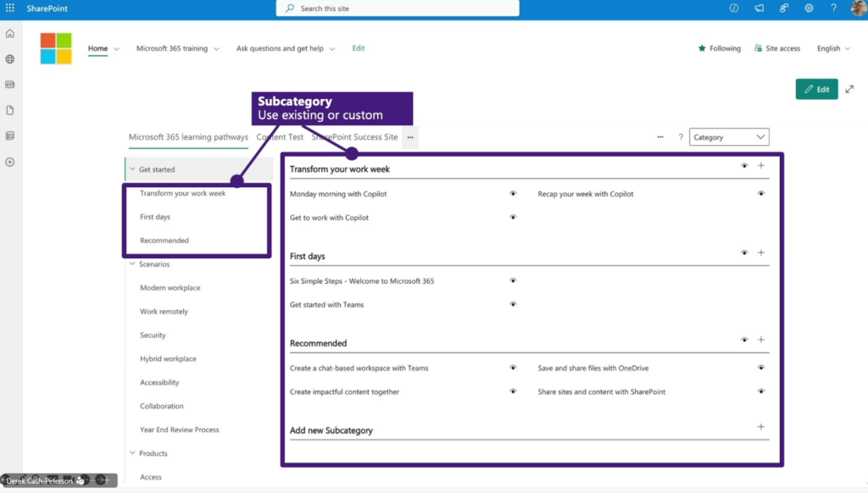Open the Settings gear icon
This screenshot has height=493, width=868.
click(x=809, y=8)
